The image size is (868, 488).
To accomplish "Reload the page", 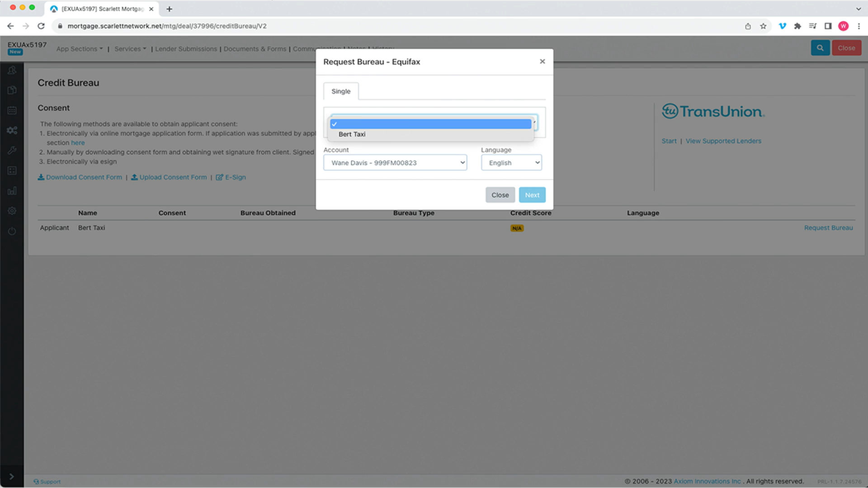I will [x=41, y=26].
